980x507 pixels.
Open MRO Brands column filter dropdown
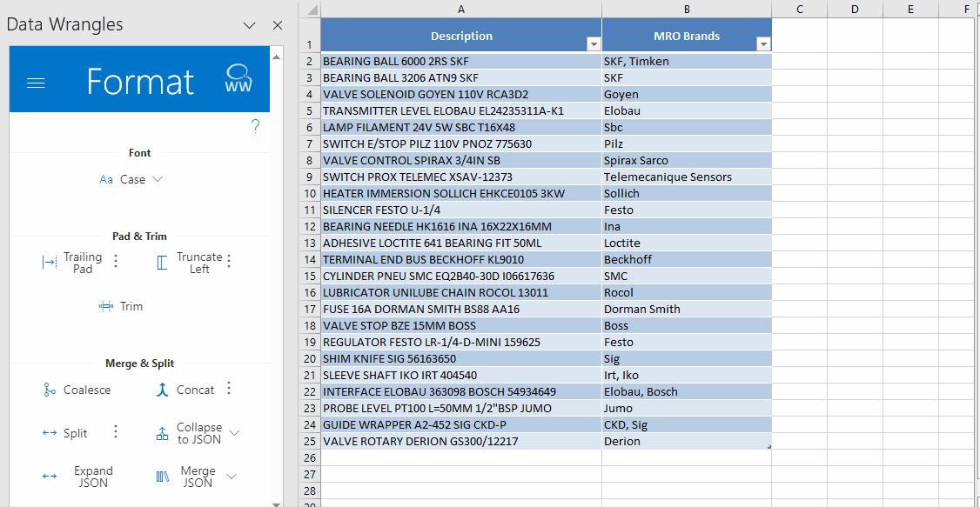point(763,44)
